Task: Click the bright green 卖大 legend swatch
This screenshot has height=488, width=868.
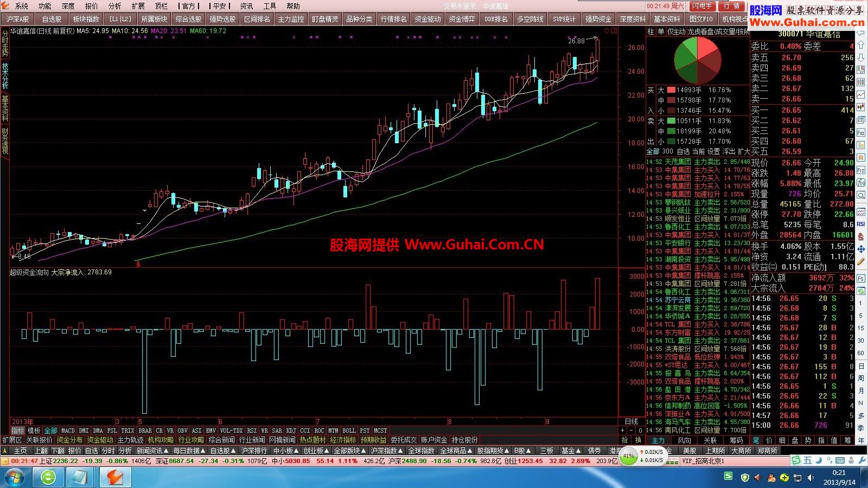Action: point(671,121)
